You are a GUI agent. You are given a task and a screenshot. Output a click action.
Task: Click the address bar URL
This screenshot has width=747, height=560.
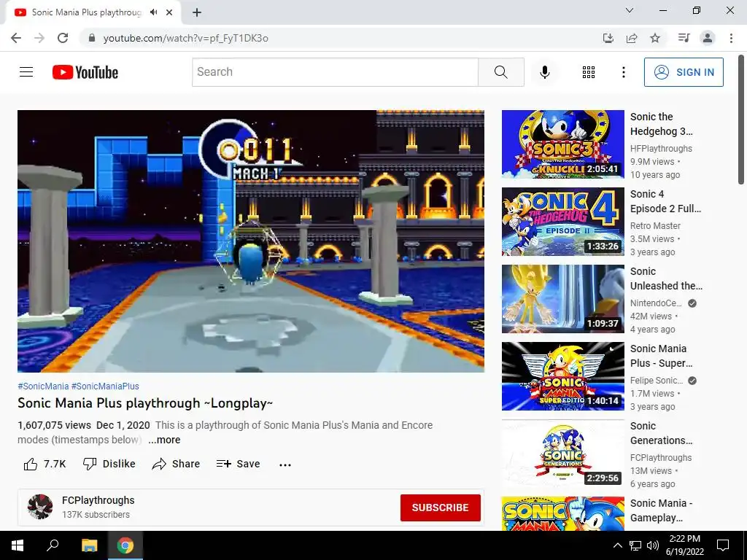coord(186,38)
